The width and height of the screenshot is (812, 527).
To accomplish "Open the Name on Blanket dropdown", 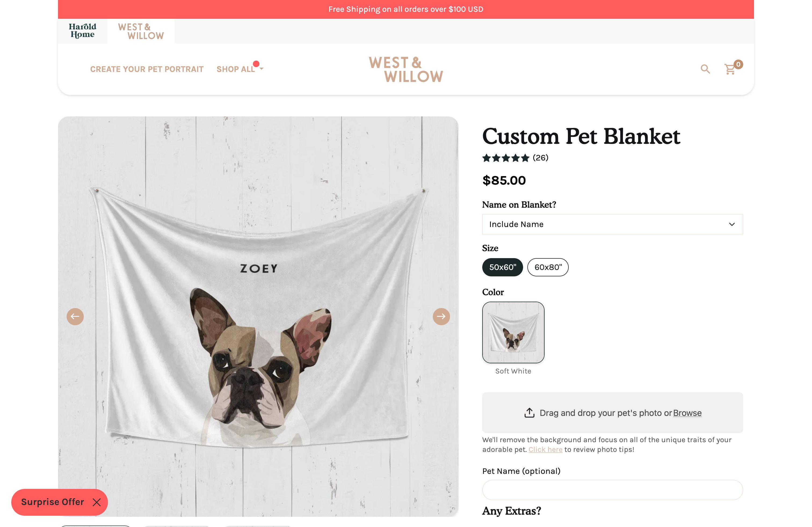I will click(x=612, y=224).
